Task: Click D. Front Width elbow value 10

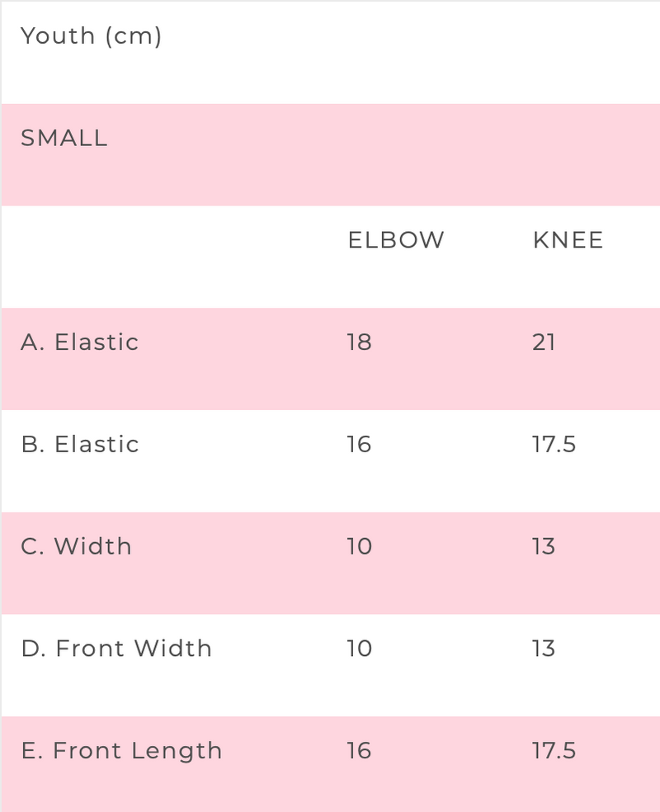Action: point(359,649)
